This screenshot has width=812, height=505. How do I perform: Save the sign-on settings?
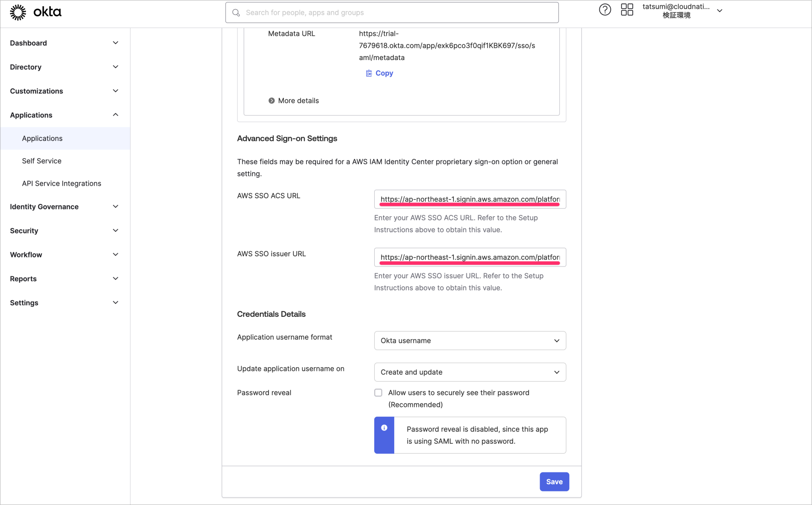coord(554,481)
